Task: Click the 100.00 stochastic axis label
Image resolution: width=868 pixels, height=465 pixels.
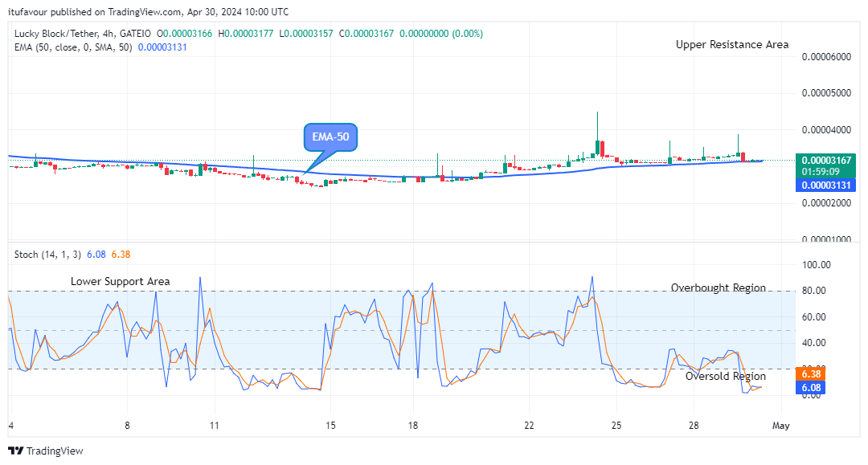Action: [817, 265]
